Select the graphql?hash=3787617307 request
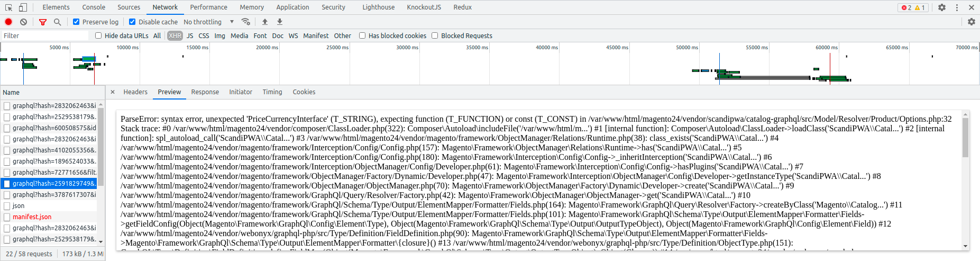 [49, 194]
